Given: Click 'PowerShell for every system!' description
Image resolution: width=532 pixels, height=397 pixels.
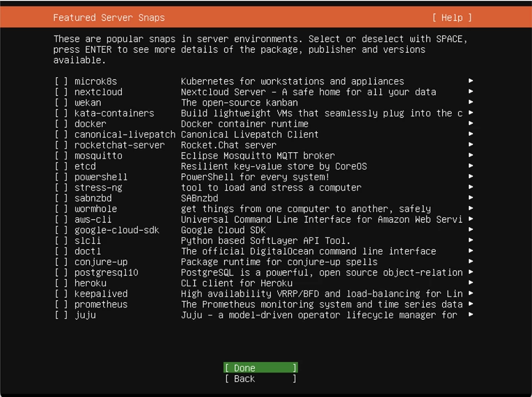Looking at the screenshot, I should [x=255, y=177].
